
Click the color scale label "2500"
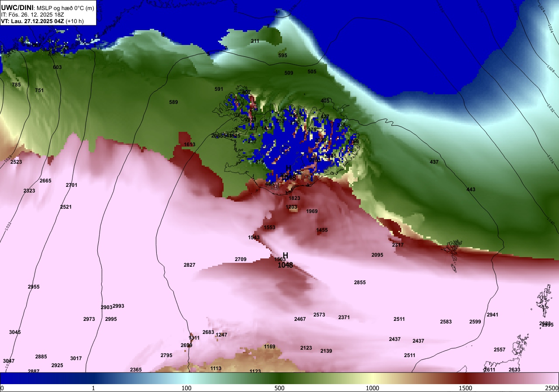point(552,389)
